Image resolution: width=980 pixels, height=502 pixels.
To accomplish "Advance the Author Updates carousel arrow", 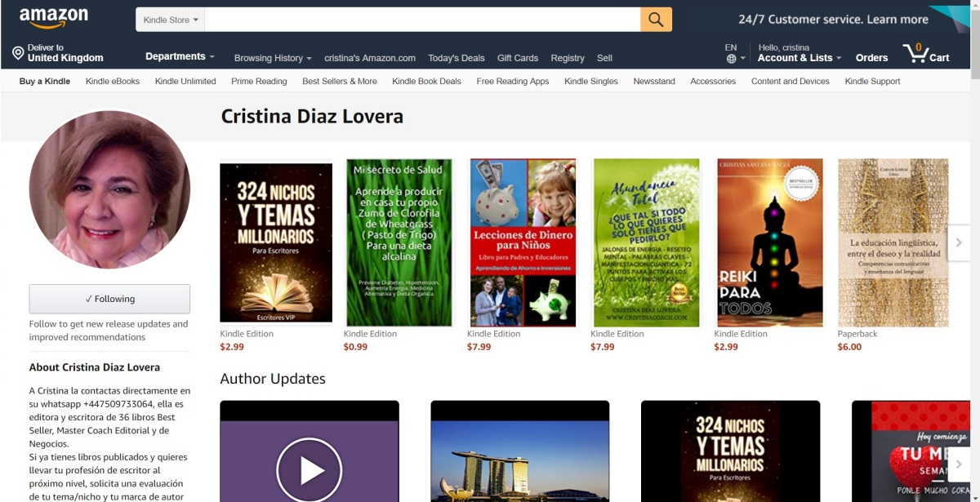I will (960, 464).
